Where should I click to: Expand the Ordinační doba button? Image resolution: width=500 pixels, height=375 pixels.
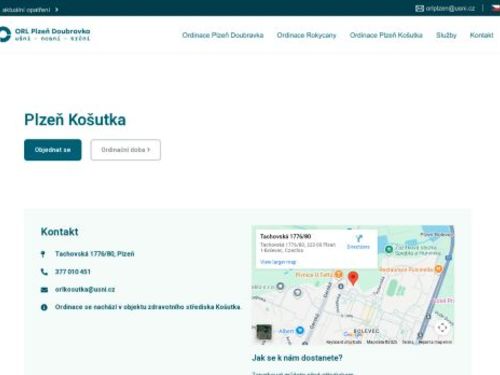click(x=126, y=150)
